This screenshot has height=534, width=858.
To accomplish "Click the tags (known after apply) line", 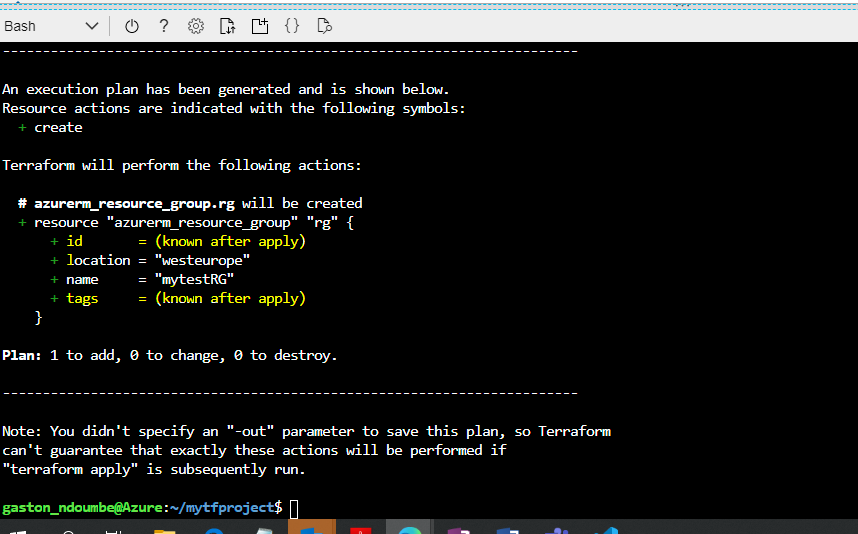I will [x=178, y=298].
